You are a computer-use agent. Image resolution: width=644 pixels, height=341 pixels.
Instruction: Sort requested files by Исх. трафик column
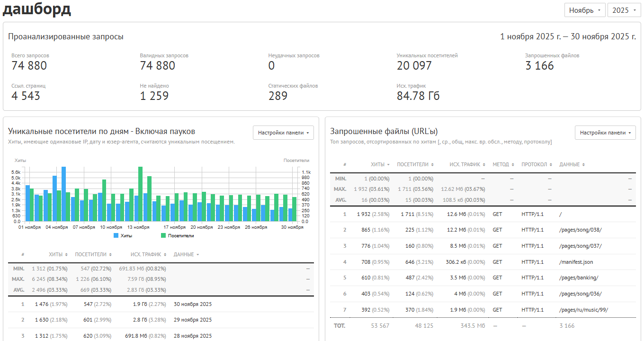click(468, 164)
